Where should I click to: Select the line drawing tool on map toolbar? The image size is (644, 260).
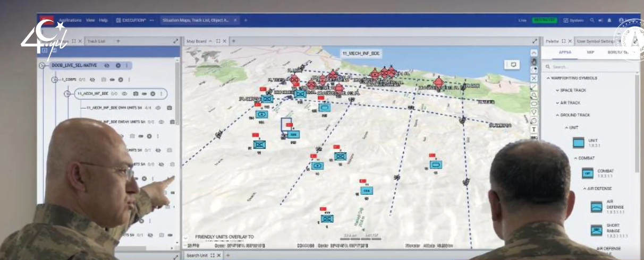click(x=534, y=86)
